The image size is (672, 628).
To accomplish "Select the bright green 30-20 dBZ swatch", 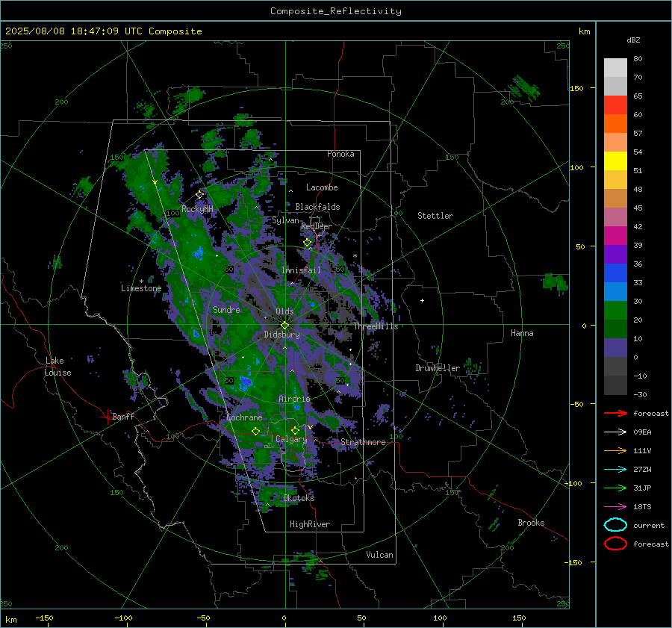I will [x=615, y=311].
